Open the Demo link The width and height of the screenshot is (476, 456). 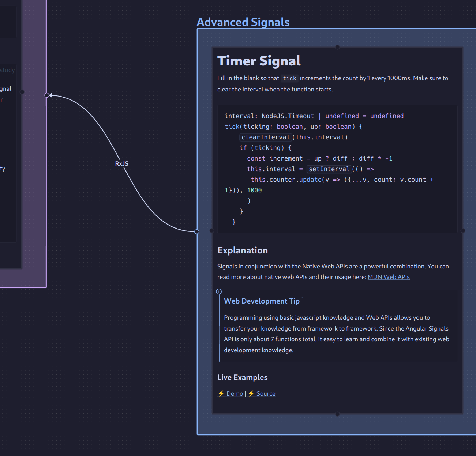pyautogui.click(x=235, y=393)
